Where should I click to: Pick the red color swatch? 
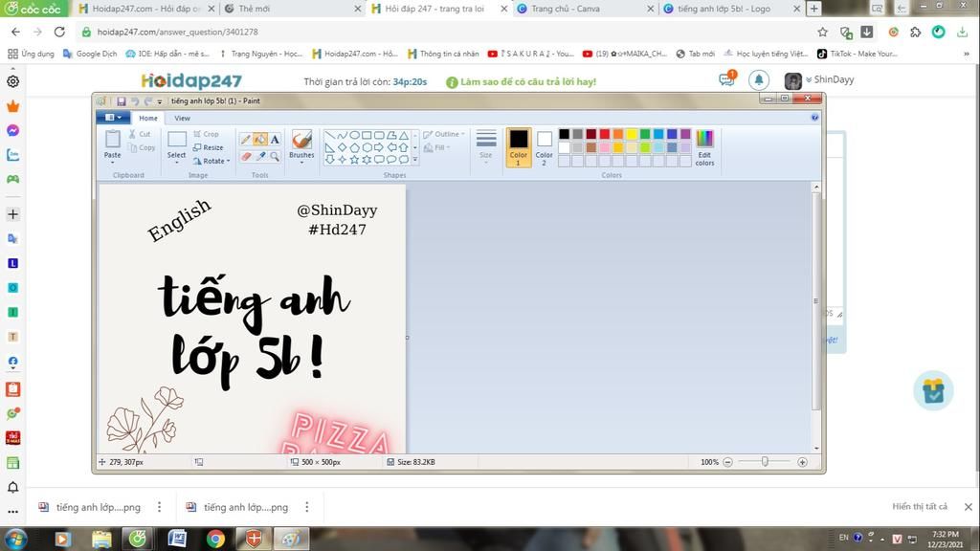605,134
